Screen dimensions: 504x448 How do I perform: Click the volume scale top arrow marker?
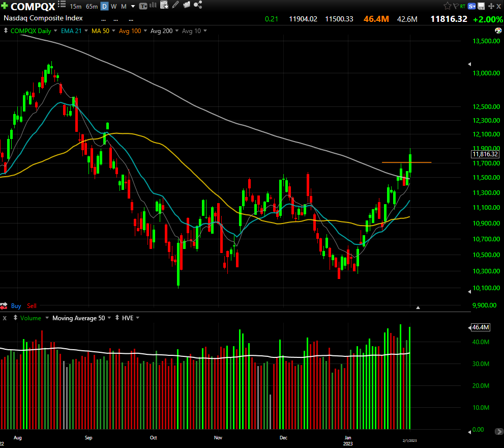tap(469, 328)
